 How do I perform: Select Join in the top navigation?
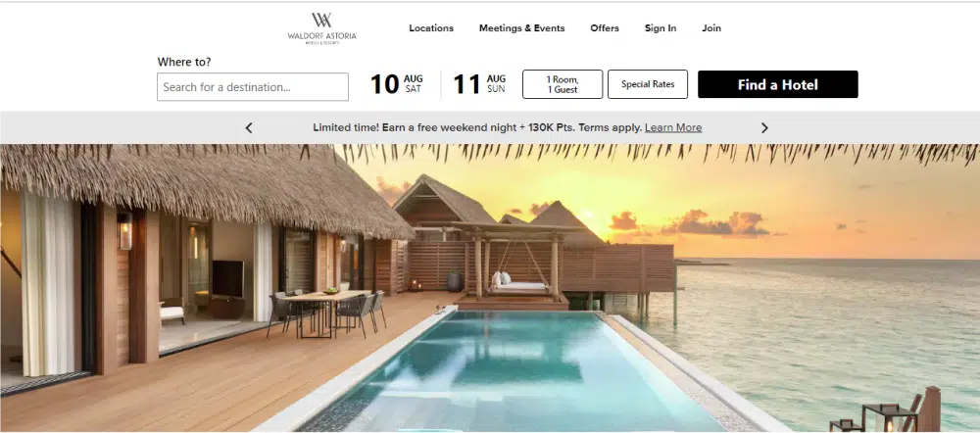tap(711, 28)
